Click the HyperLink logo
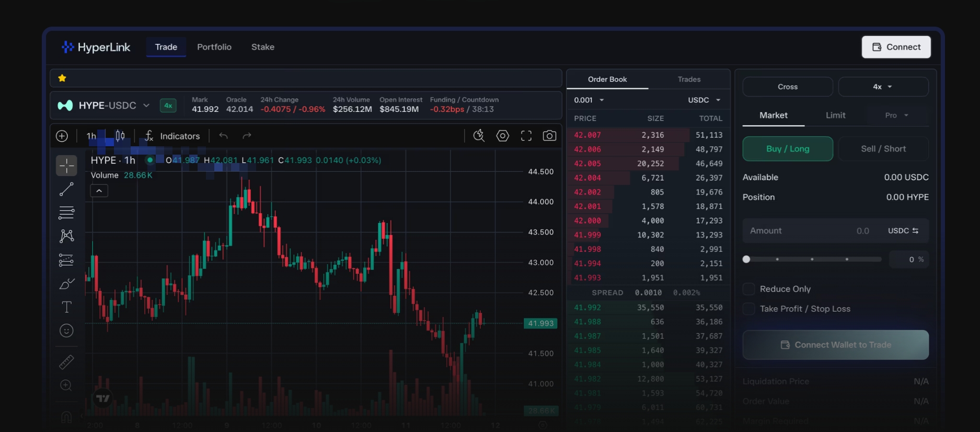Viewport: 980px width, 432px height. 96,47
